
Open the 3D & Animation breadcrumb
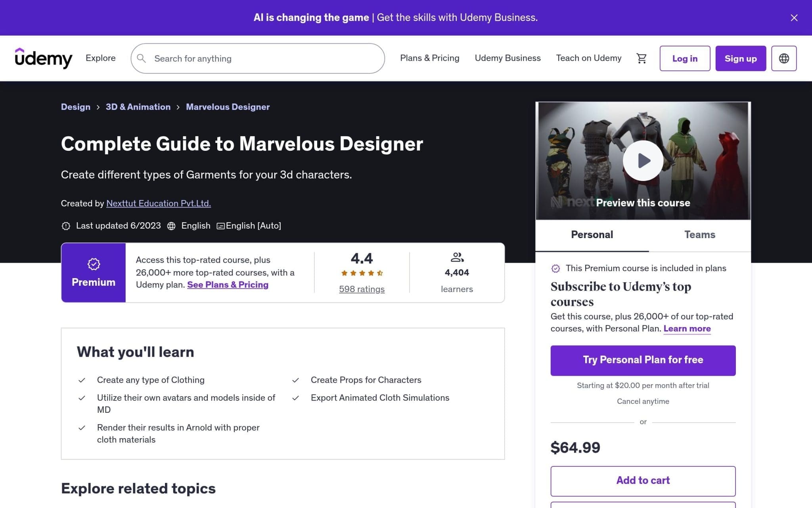tap(138, 107)
